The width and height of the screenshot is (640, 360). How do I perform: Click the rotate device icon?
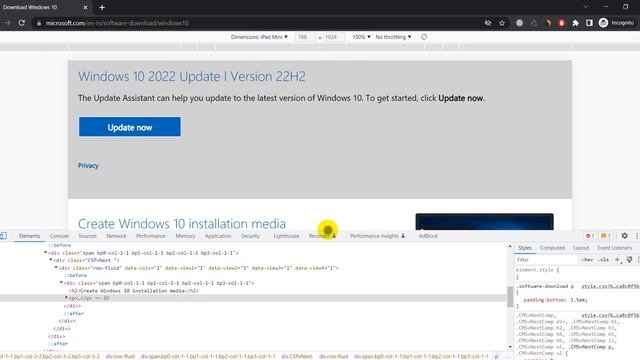pos(424,37)
